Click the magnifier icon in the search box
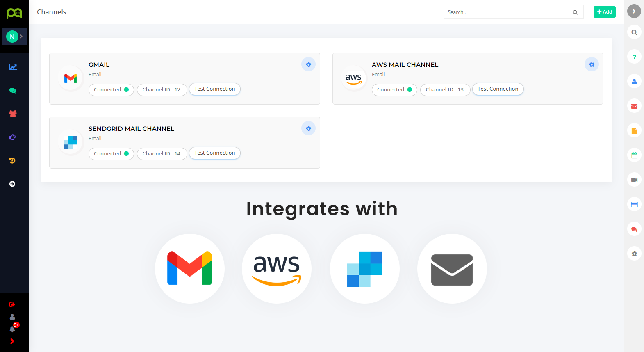 coord(575,12)
